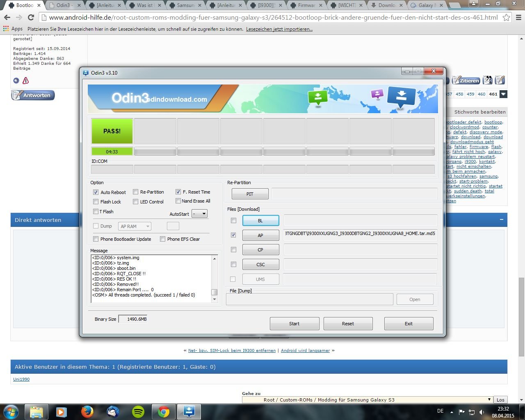The image size is (525, 420).
Task: Enable the Nand Erase All checkbox
Action: [x=178, y=201]
